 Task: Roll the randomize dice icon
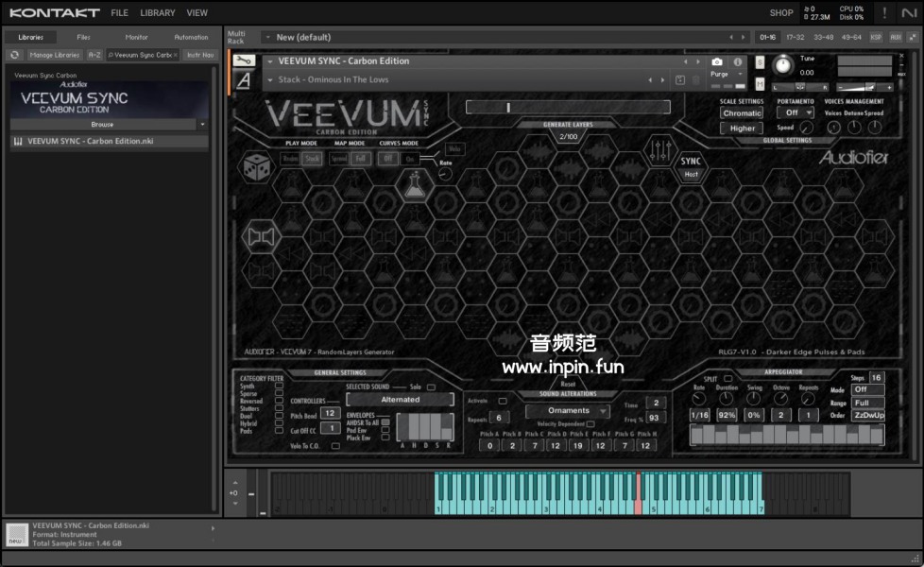pyautogui.click(x=258, y=167)
